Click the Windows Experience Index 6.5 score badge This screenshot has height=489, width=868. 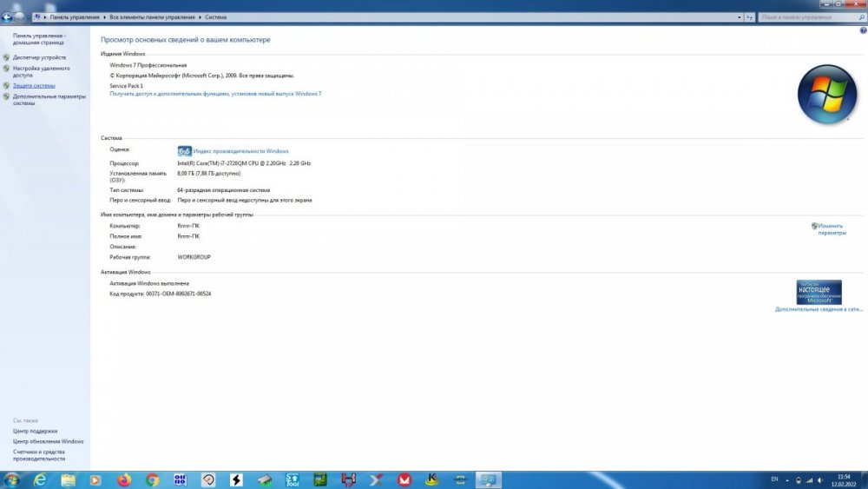pyautogui.click(x=184, y=150)
